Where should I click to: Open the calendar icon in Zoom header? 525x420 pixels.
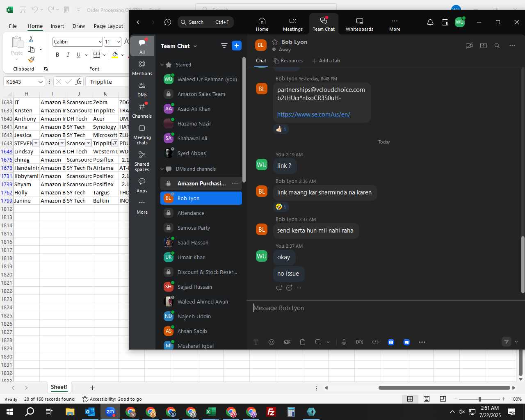pos(445,22)
